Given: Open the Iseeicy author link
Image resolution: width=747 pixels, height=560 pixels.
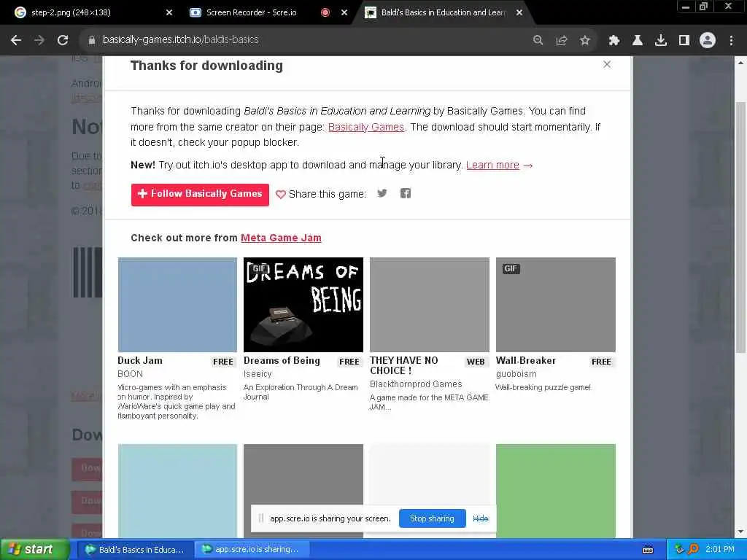Looking at the screenshot, I should pyautogui.click(x=258, y=374).
